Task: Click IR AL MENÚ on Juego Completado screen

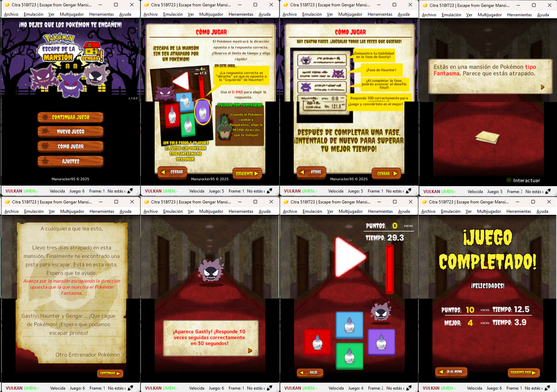Action: pos(451,372)
